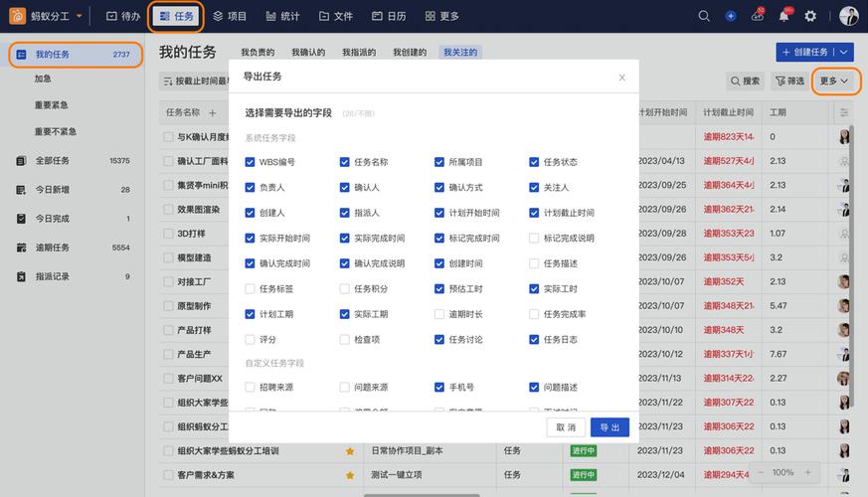Check the 招聘来源 checkbox
Screen dimensions: 868x497
[x=250, y=388]
